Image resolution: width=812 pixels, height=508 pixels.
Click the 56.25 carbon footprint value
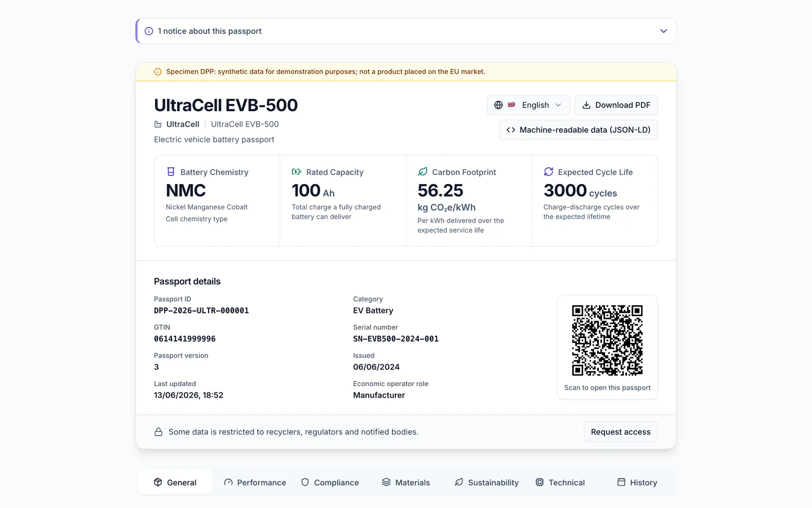[x=440, y=190]
